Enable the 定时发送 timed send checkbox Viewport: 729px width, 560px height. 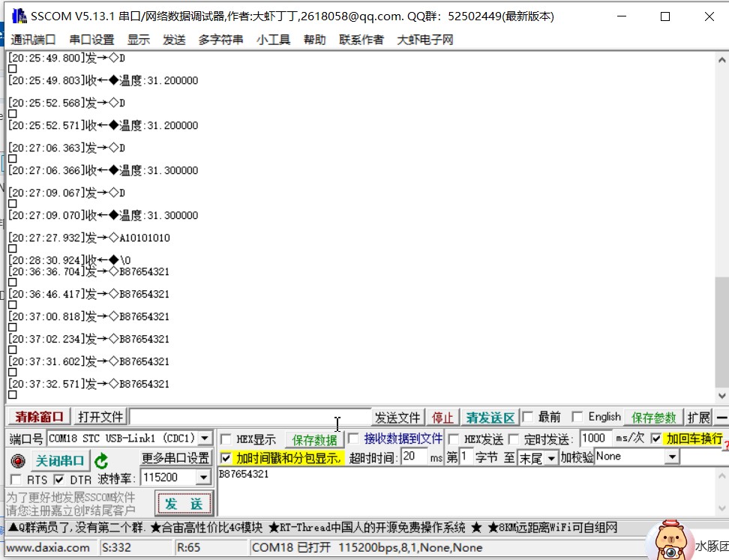coord(514,439)
